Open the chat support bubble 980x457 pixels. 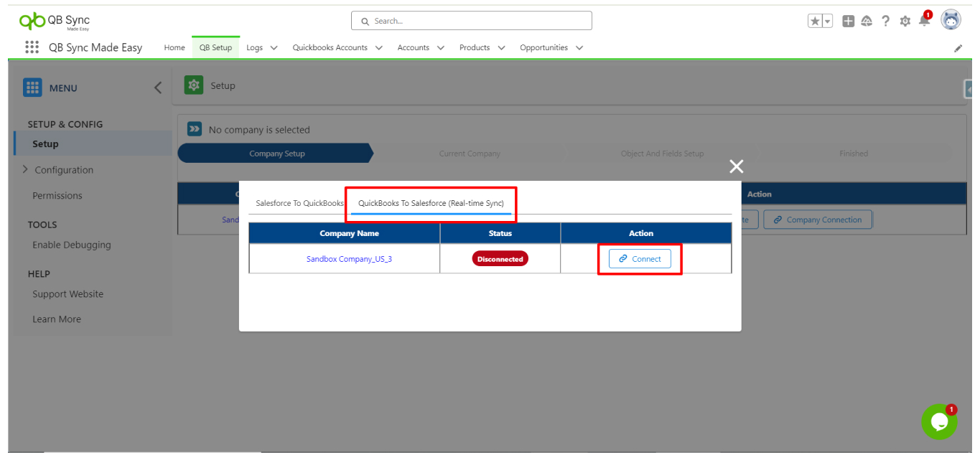[939, 422]
